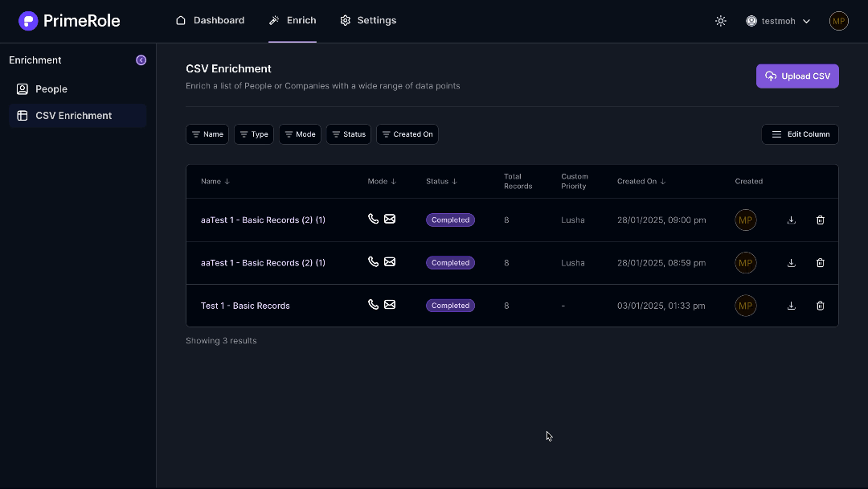868x489 pixels.
Task: Click the phone icon in the 08:59 pm row
Action: click(373, 262)
